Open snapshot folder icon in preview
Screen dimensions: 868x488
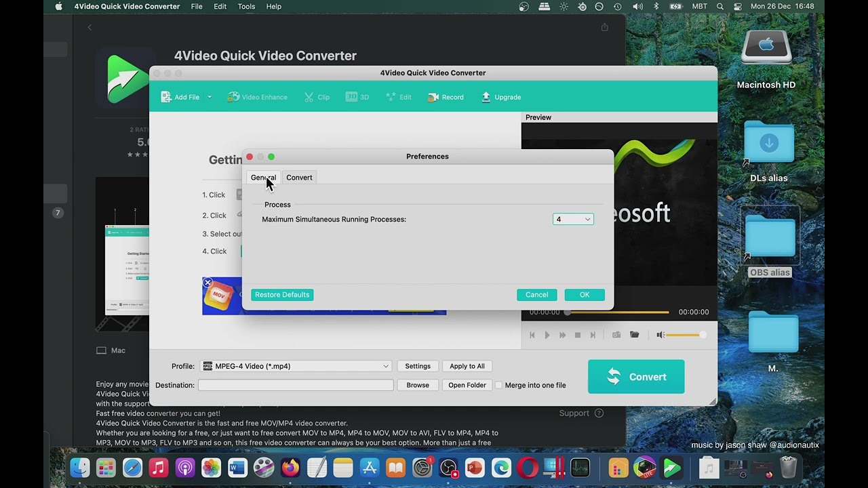click(635, 335)
